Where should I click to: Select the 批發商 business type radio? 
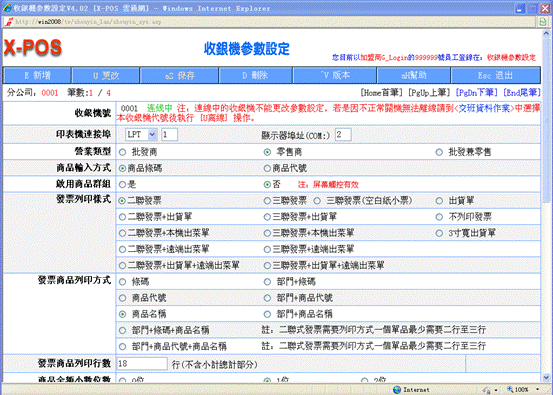[x=122, y=152]
